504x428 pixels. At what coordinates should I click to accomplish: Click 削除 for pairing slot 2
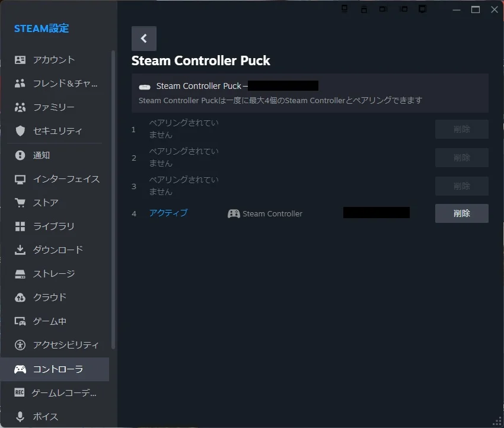(x=461, y=158)
